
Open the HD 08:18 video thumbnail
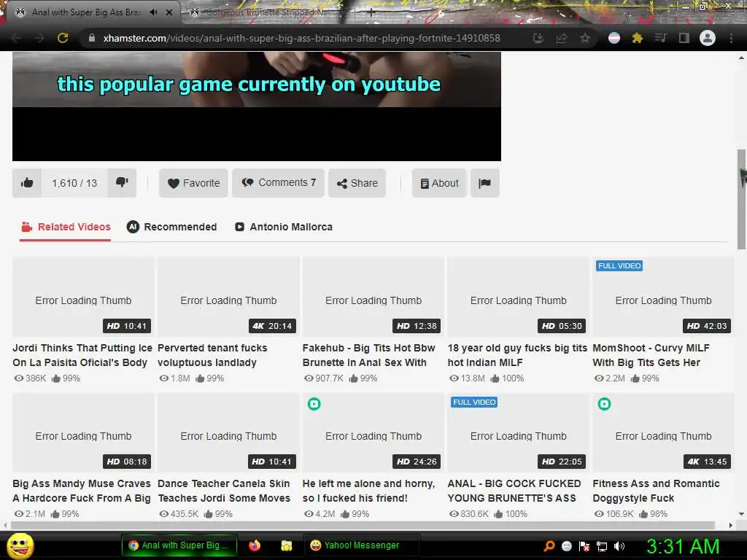(83, 432)
